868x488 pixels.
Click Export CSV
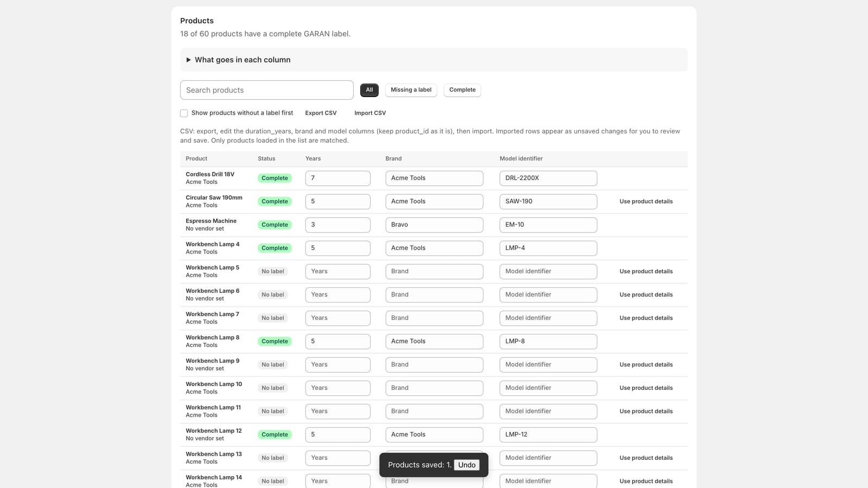pos(321,113)
